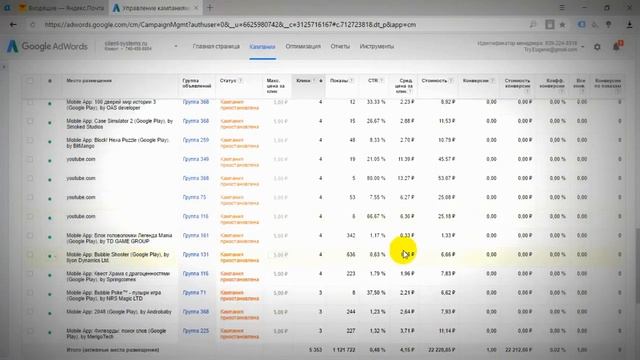Click max CPC value in Bubble Shooter row
640x360 pixels.
280,255
